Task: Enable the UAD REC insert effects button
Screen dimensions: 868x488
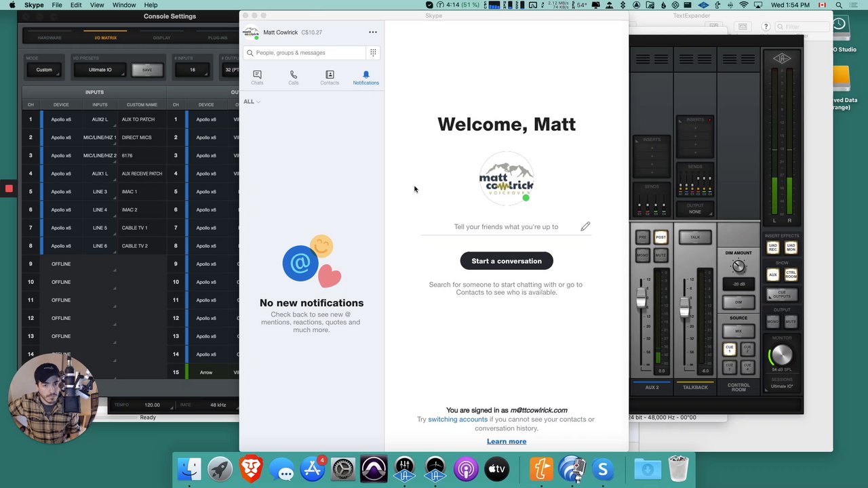Action: pos(772,248)
